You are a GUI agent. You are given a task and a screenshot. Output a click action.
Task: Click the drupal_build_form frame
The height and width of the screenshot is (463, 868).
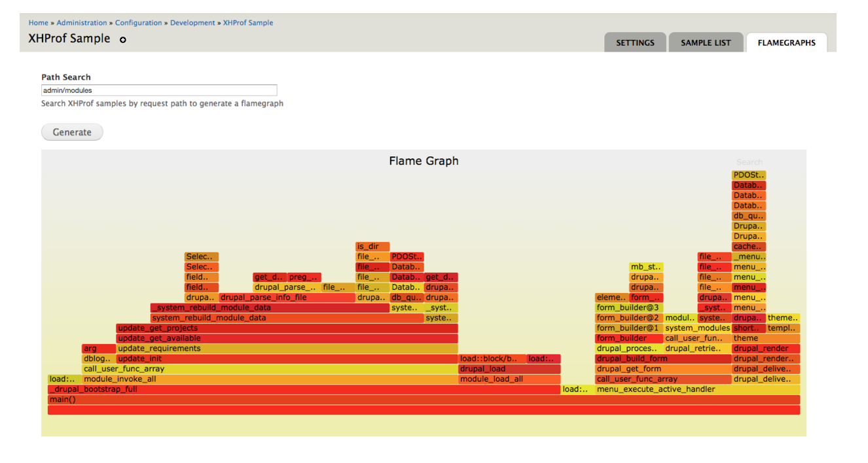point(663,359)
